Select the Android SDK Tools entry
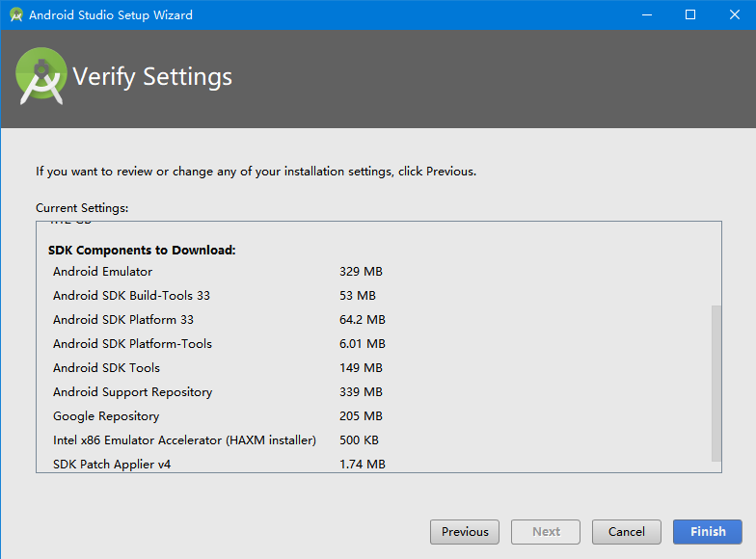 tap(107, 368)
